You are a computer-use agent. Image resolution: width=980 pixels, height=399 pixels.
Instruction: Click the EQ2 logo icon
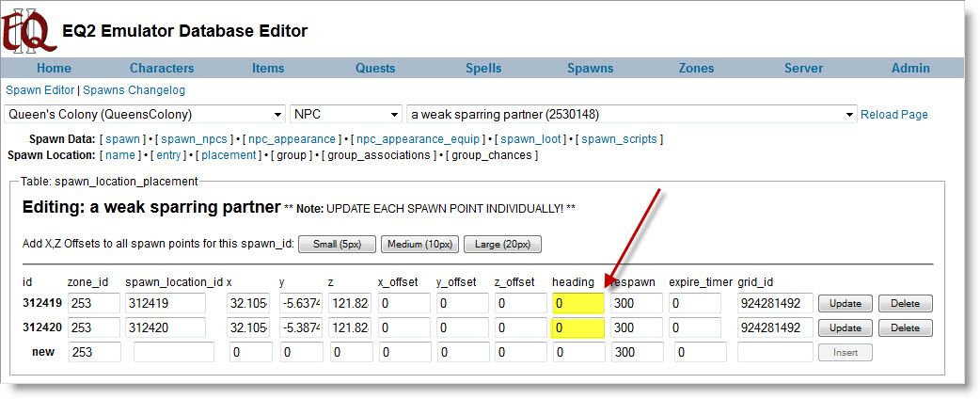point(24,30)
